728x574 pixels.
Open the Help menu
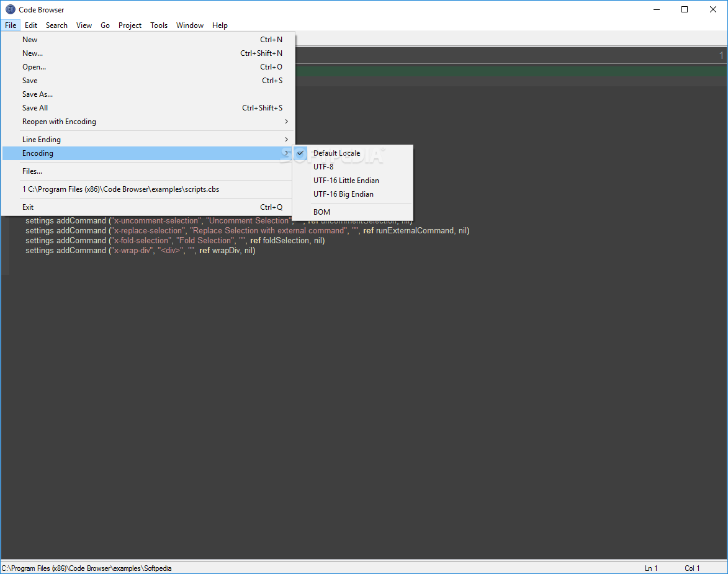220,25
